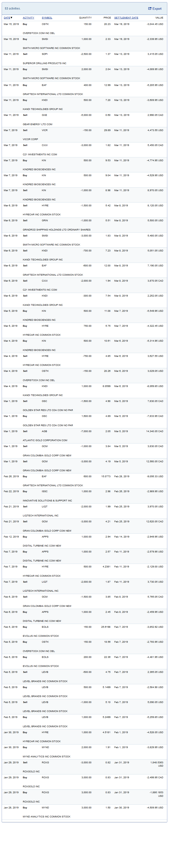Click the GRIN symbol for Grindrod Shipping
Viewport: 173px width, 868px height.
pos(44,220)
